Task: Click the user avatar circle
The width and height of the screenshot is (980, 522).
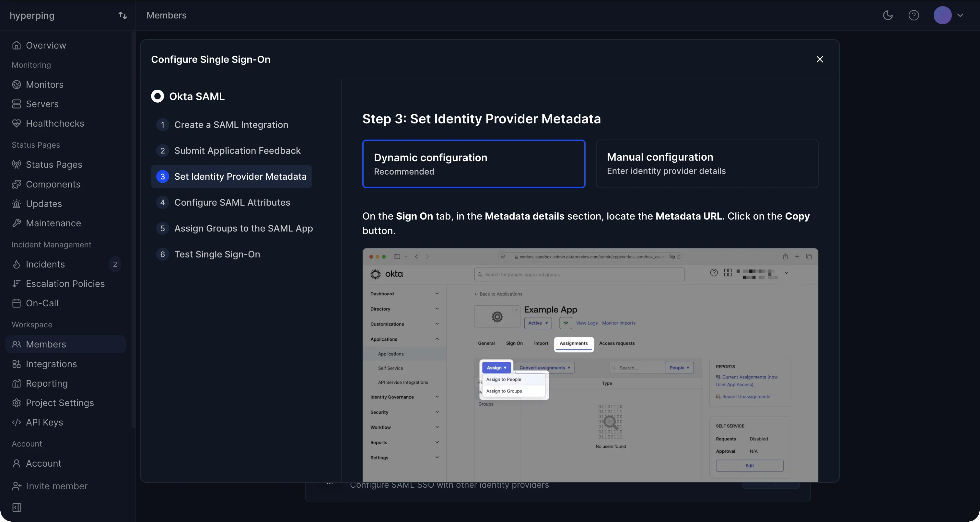Action: 942,15
